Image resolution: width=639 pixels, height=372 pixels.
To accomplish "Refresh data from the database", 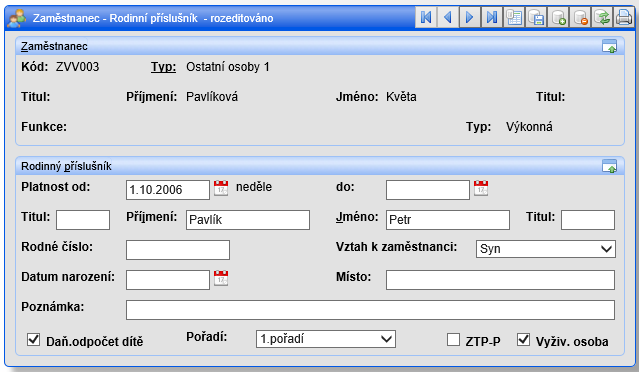I will [x=602, y=18].
